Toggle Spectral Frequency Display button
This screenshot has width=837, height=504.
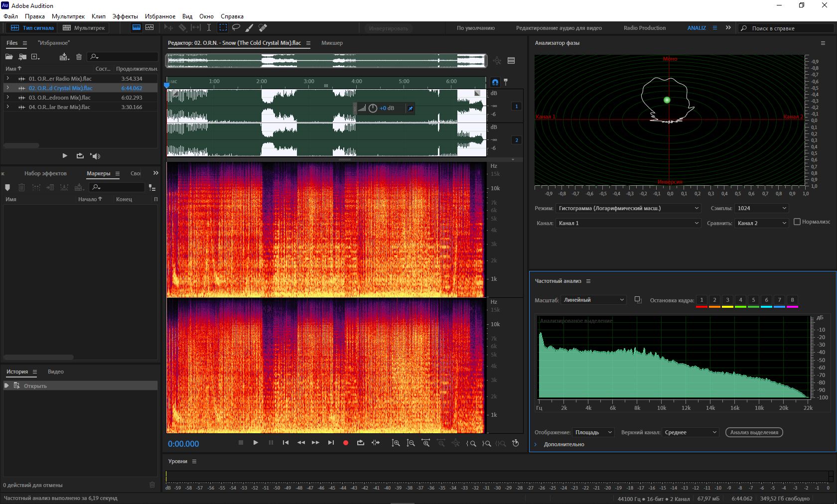136,28
